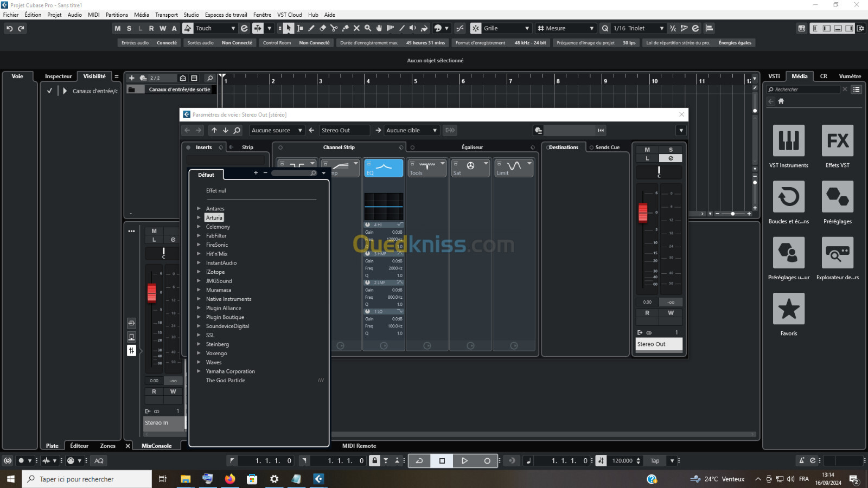Click the transport Play button
Image resolution: width=868 pixels, height=488 pixels.
click(x=464, y=461)
